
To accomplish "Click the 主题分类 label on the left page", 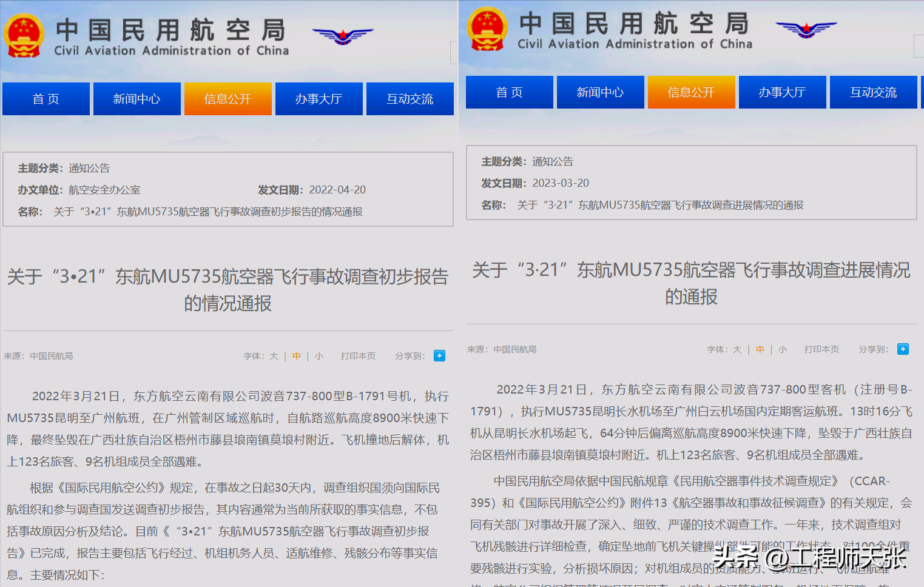I will pos(41,169).
